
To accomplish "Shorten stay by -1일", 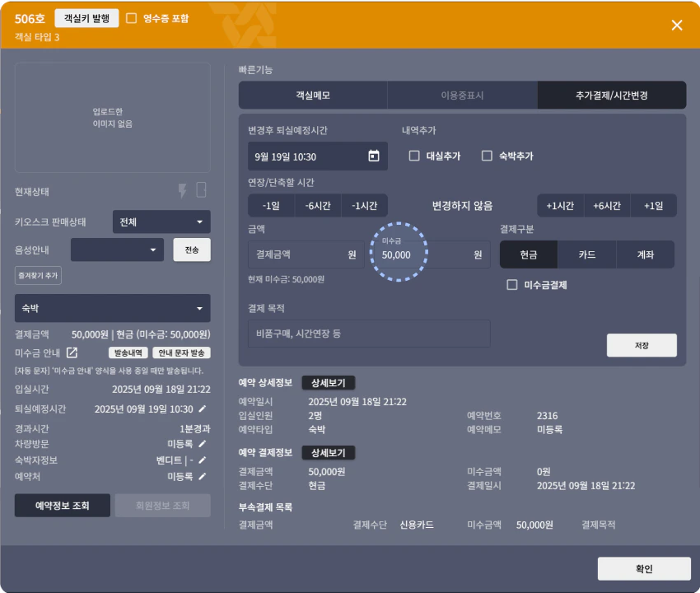I will tap(271, 205).
